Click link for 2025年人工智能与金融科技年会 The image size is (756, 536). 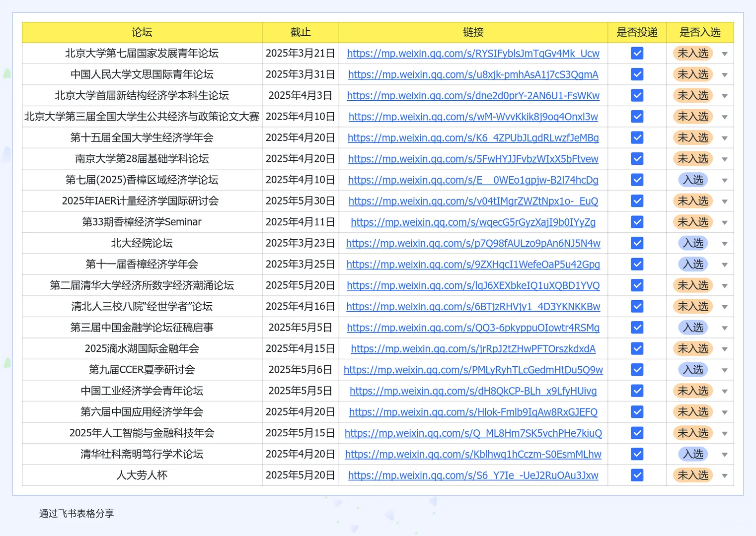[473, 433]
